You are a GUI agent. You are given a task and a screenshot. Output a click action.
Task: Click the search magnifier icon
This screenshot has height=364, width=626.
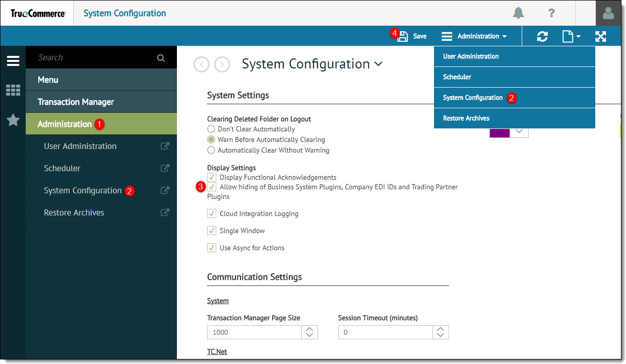pyautogui.click(x=161, y=58)
